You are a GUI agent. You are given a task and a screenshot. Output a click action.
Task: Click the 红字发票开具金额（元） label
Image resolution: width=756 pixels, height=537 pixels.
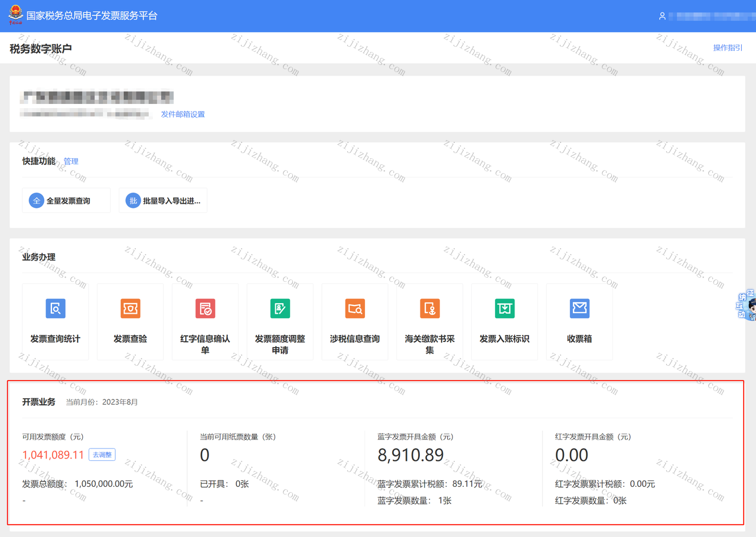point(593,437)
